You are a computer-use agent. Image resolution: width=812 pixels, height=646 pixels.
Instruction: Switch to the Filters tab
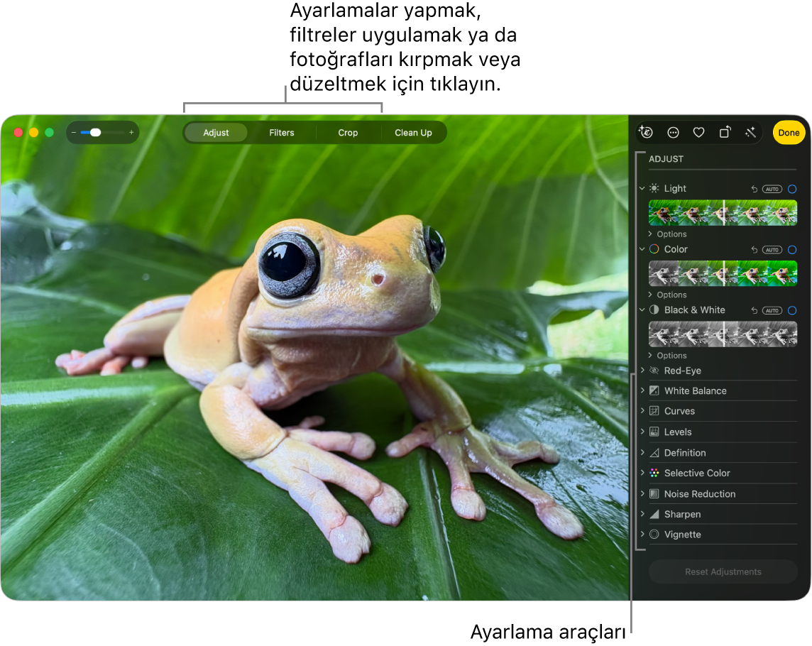tap(282, 133)
